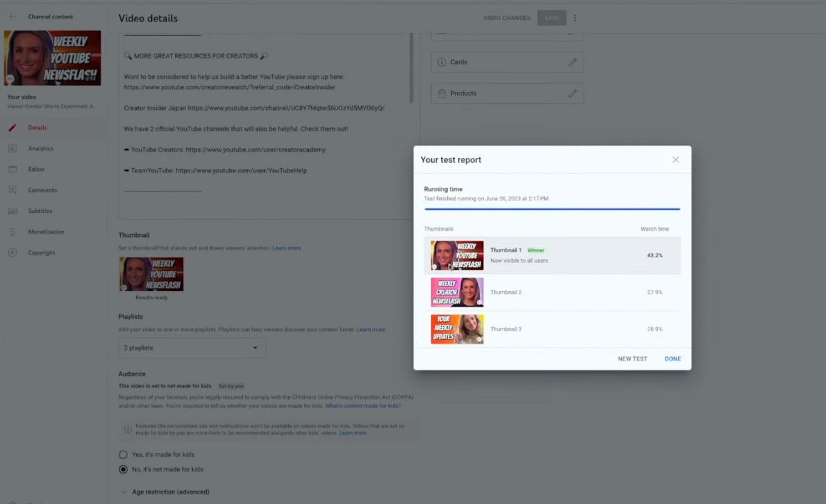Click the Products bag icon
The width and height of the screenshot is (826, 504).
pyautogui.click(x=442, y=93)
